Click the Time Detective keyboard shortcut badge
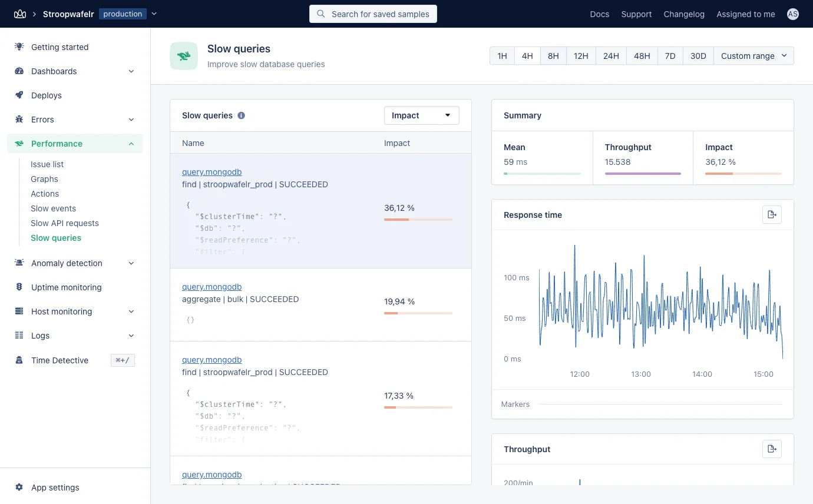Image resolution: width=813 pixels, height=504 pixels. click(x=123, y=360)
